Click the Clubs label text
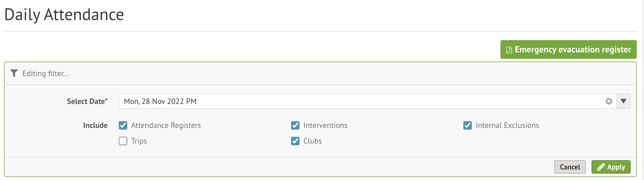This screenshot has width=644, height=180. (x=313, y=141)
